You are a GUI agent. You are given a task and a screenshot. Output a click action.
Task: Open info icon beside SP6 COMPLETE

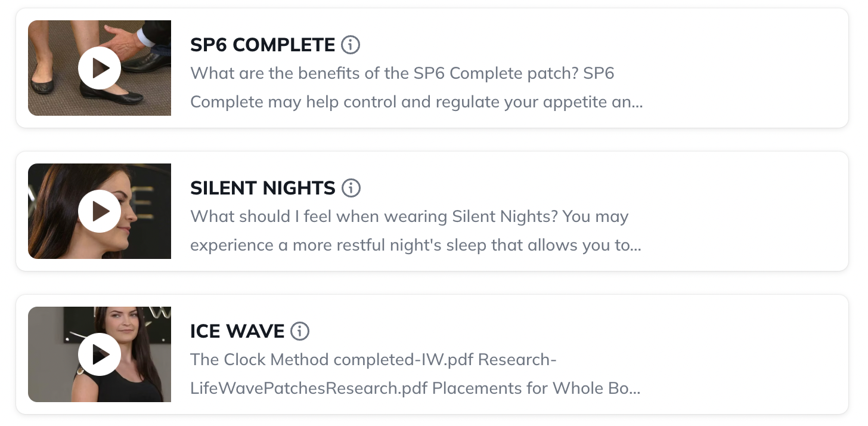351,45
